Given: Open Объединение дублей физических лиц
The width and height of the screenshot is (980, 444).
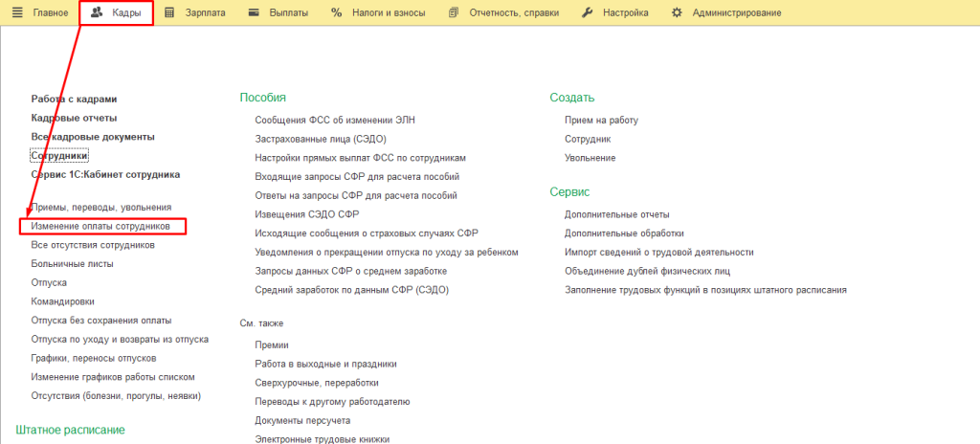Looking at the screenshot, I should [647, 271].
